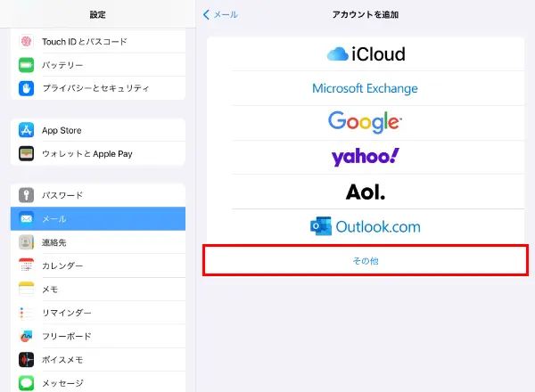Viewport: 535px width, 392px height.
Task: Tap the Contacts icon
Action: coord(26,242)
